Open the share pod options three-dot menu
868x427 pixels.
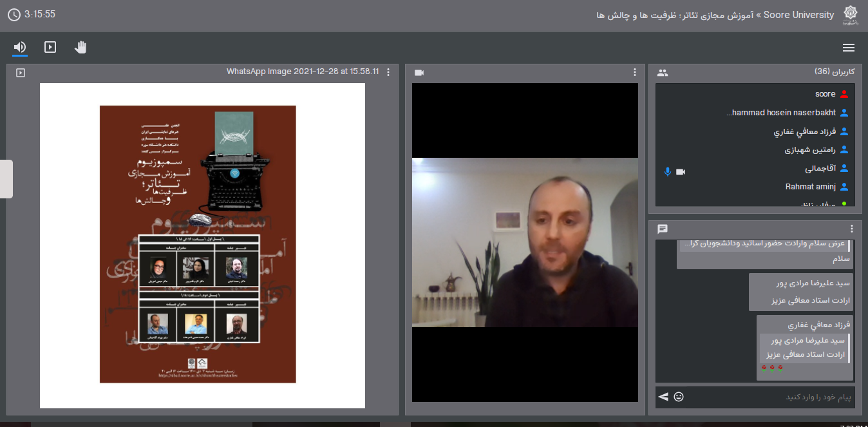tap(388, 72)
